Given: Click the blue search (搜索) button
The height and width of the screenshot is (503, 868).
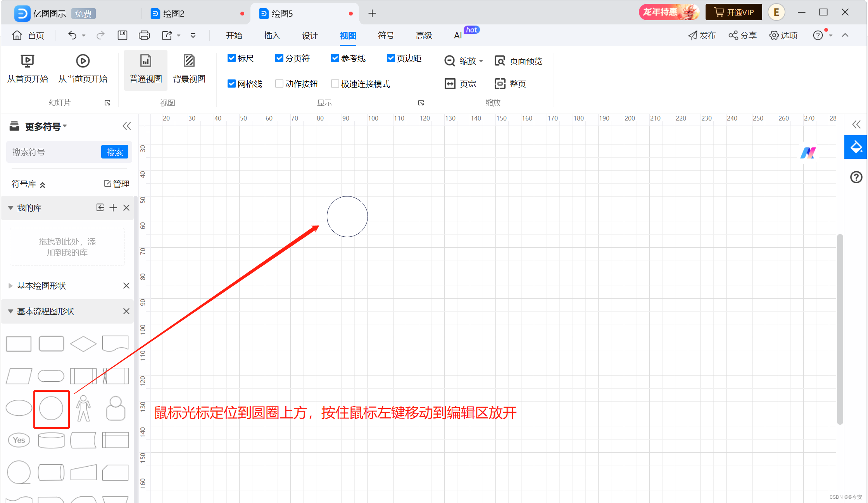Looking at the screenshot, I should pyautogui.click(x=114, y=152).
